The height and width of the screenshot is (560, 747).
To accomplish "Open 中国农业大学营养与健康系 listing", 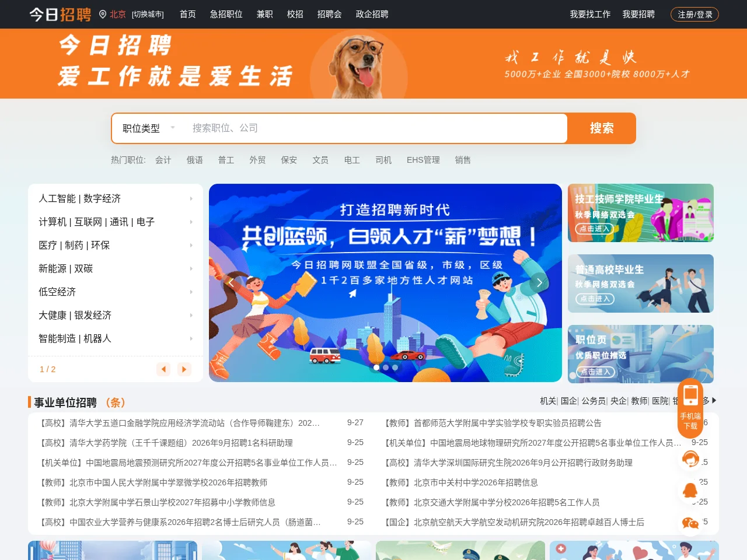I will pos(179,522).
